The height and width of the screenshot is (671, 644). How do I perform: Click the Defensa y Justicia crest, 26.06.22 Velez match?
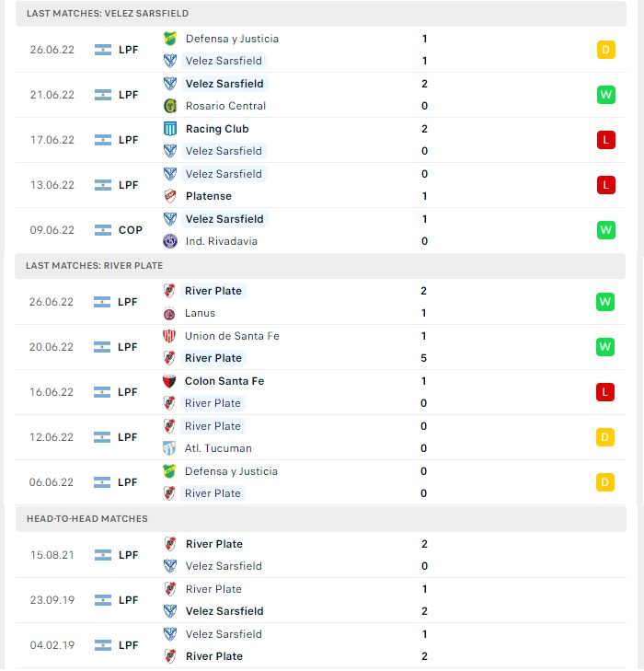[x=170, y=39]
